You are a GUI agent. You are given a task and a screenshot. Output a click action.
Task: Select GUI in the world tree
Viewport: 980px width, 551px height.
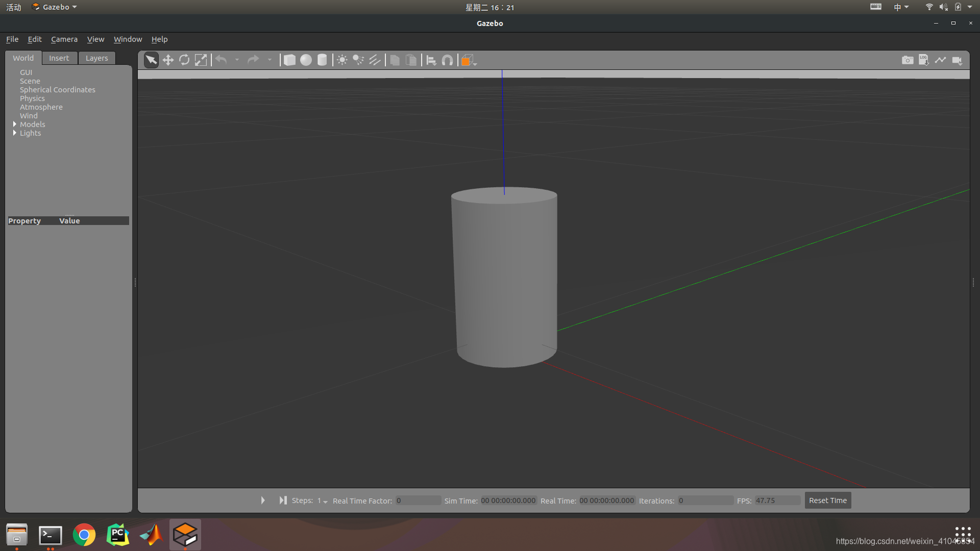click(26, 72)
